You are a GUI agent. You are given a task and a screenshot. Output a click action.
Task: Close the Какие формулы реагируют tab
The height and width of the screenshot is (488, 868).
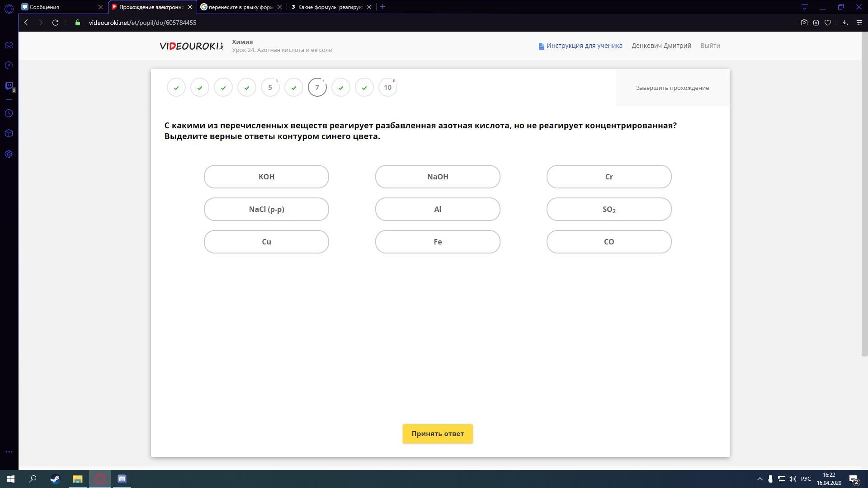[x=369, y=7]
